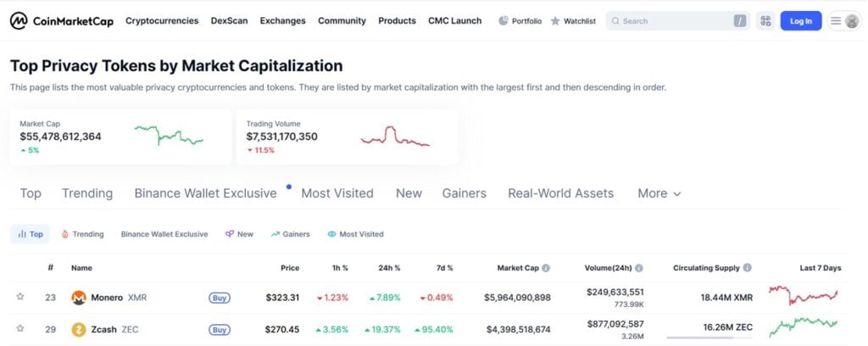Star Zcash to add to watchlist
Screen dimensions: 868x346
pos(19,329)
